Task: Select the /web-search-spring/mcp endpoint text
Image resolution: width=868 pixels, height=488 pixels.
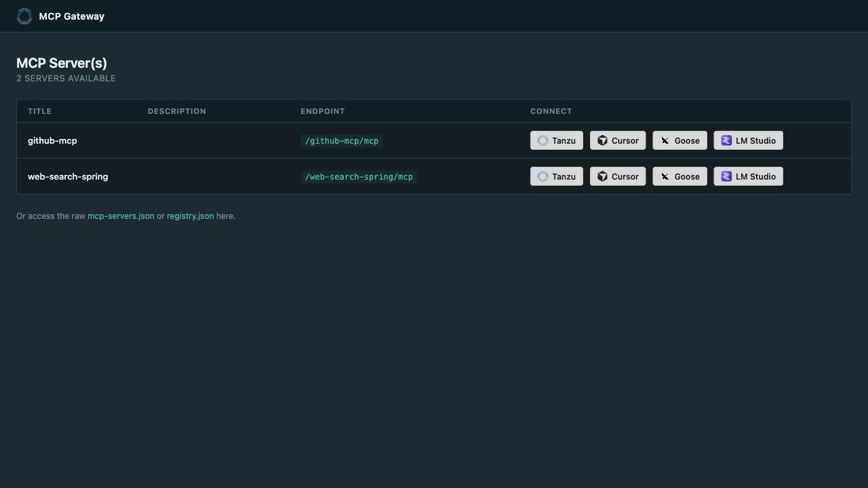Action: click(359, 177)
